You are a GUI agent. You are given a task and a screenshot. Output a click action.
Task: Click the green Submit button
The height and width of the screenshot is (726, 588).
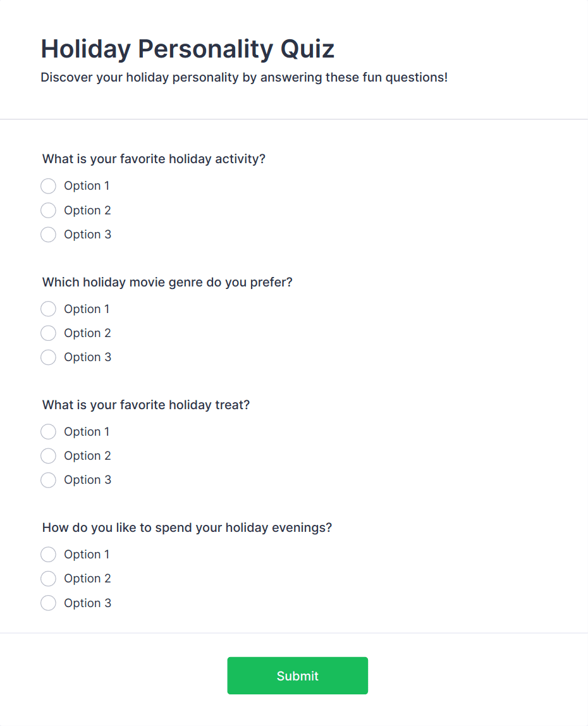[x=297, y=675]
